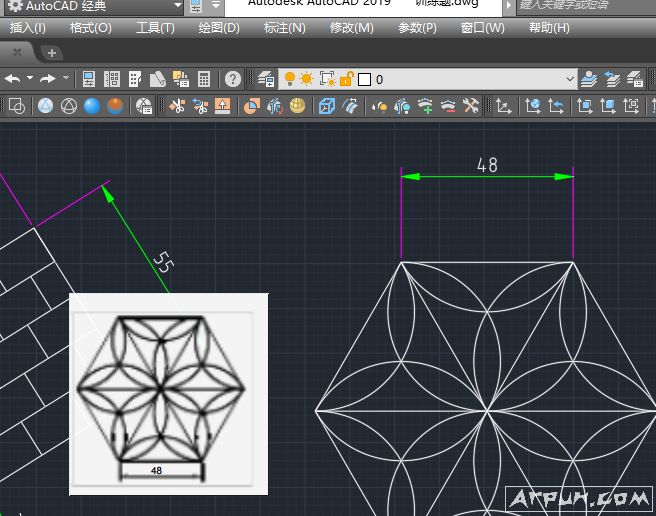Viewport: 656px width, 516px height.
Task: Open the DesignCenter icon
Action: 112,79
